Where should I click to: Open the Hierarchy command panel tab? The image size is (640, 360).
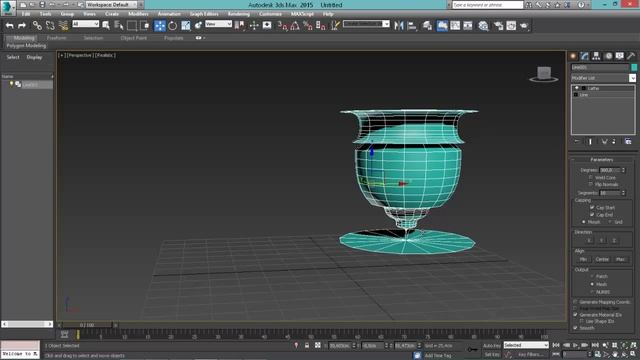pos(596,56)
